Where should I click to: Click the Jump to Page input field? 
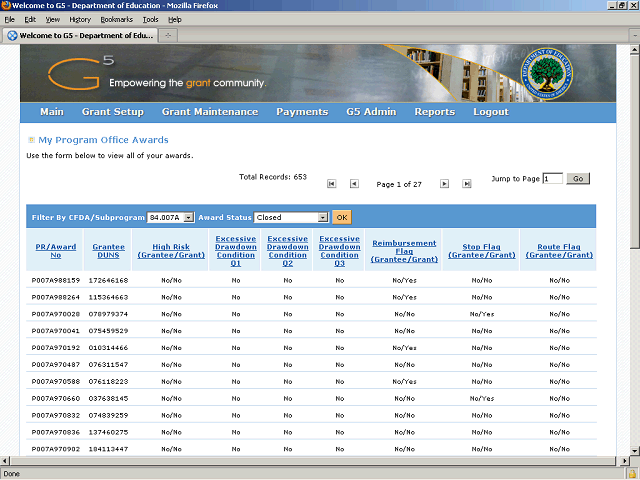pos(552,178)
